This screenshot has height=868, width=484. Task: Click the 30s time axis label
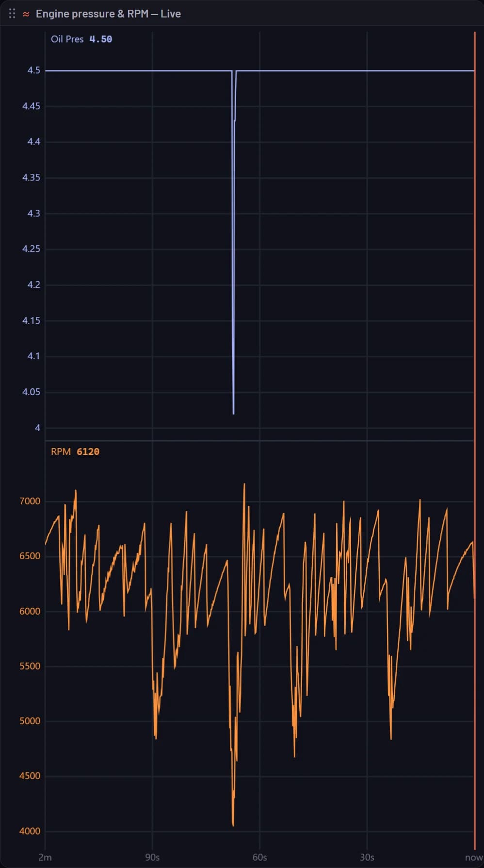(x=367, y=857)
